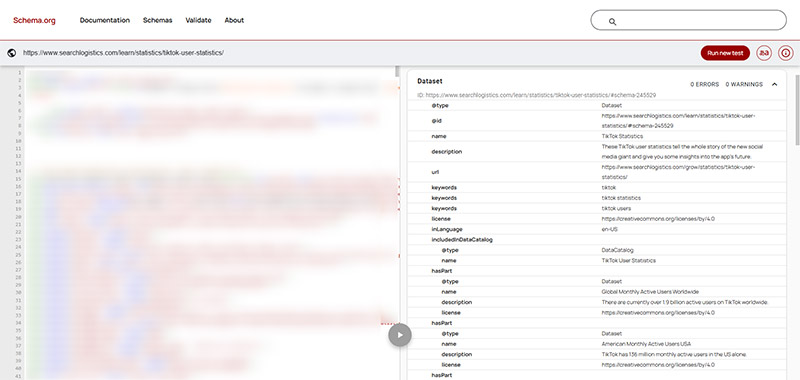This screenshot has height=380, width=800.
Task: Click the Dataset heading in the results
Action: pos(430,81)
